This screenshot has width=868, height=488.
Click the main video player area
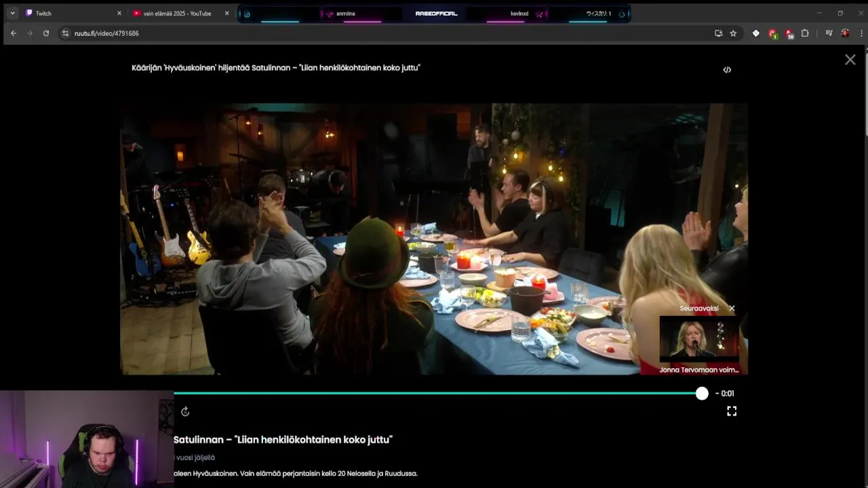pyautogui.click(x=434, y=239)
